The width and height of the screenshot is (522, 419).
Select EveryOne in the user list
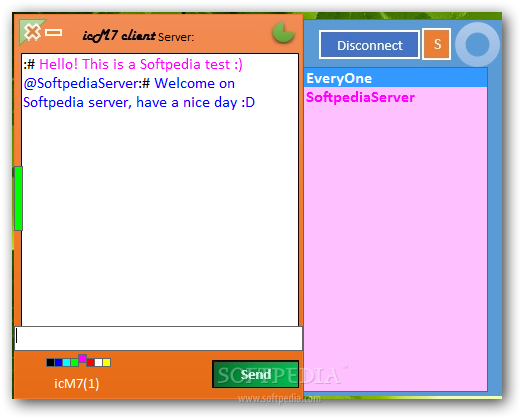click(x=395, y=78)
